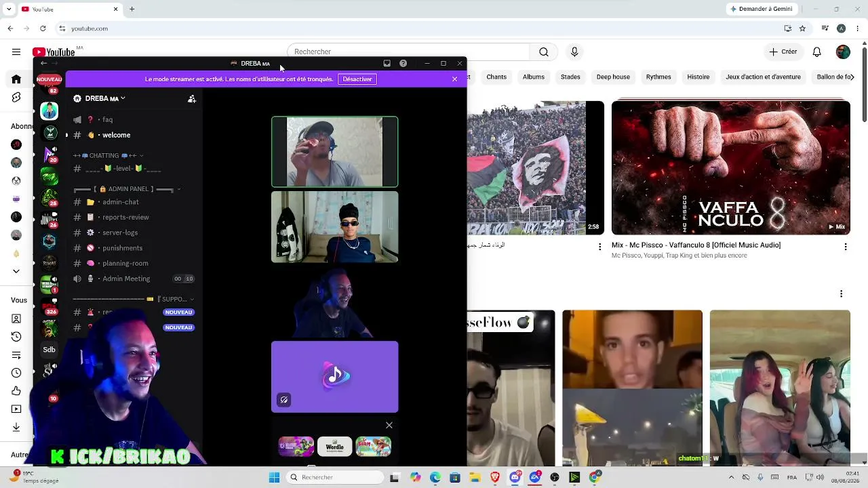This screenshot has height=488, width=868.
Task: Open YouTube notifications bell
Action: pos(817,52)
